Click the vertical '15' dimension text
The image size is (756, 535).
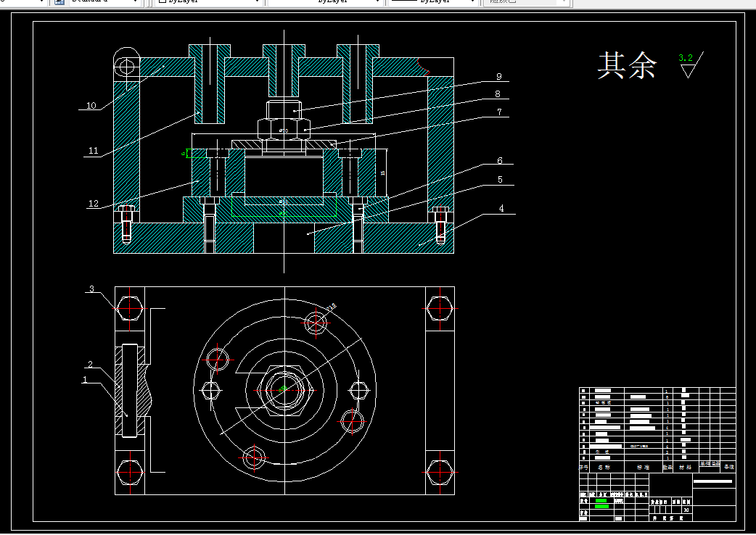[x=383, y=173]
